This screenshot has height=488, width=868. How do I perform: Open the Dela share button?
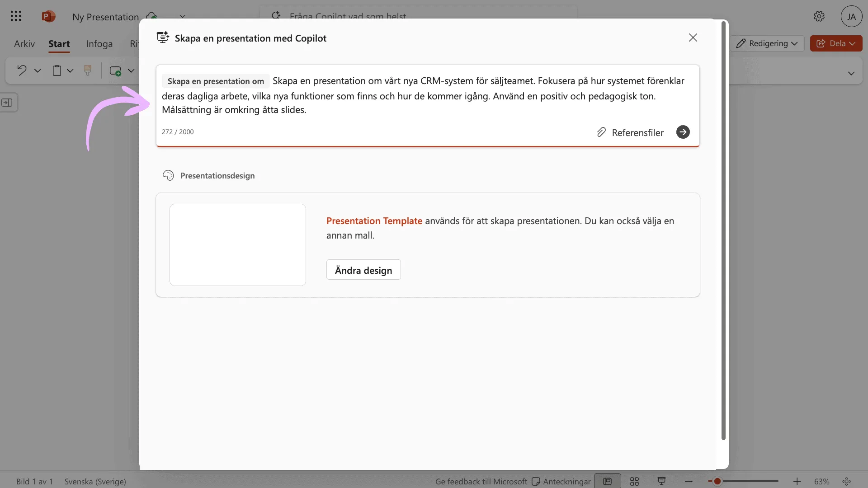(x=836, y=43)
